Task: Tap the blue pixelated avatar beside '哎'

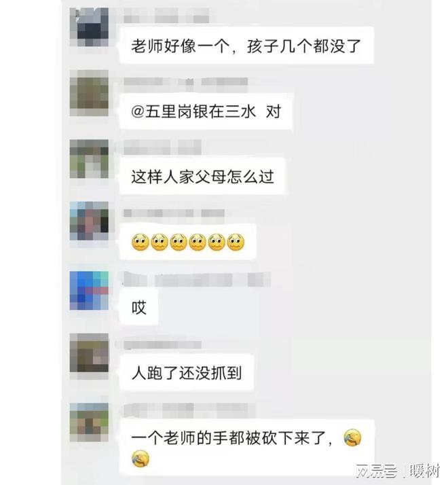Action: tap(89, 291)
